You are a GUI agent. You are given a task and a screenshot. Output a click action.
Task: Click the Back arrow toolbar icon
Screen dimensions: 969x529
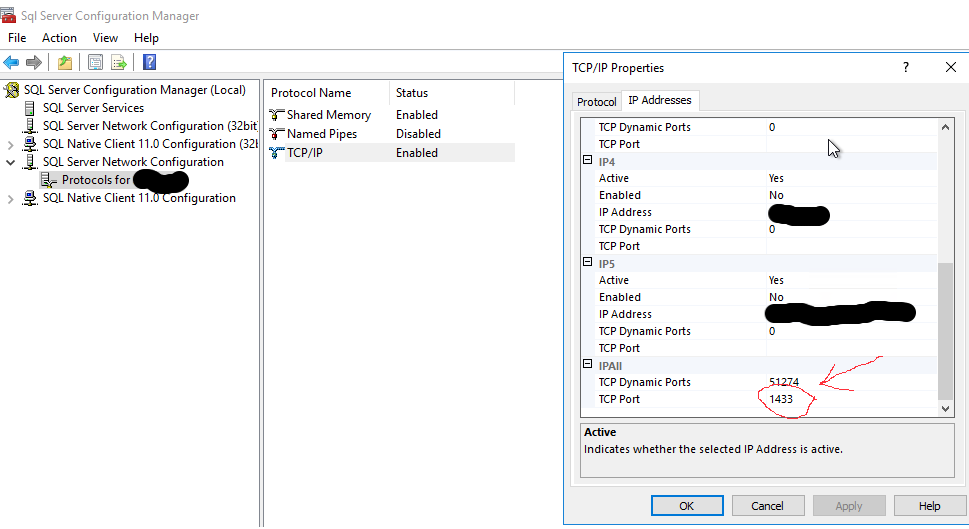[11, 62]
